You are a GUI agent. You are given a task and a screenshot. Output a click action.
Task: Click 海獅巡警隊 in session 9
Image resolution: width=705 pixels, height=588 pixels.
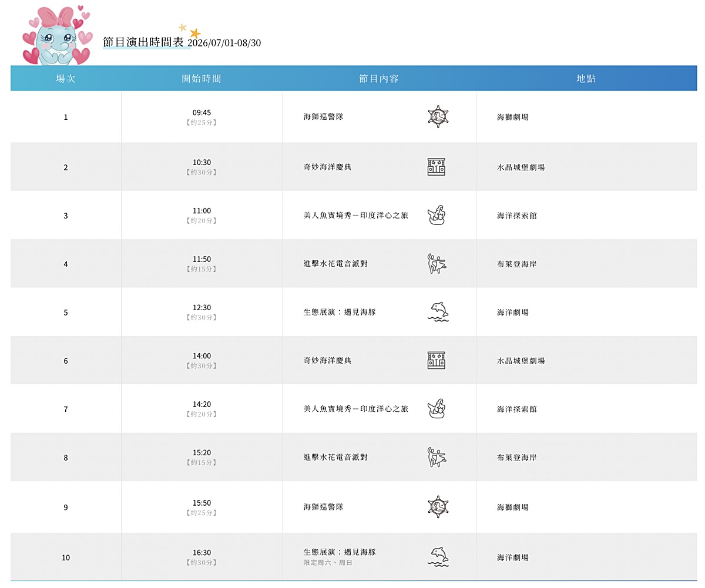[324, 507]
